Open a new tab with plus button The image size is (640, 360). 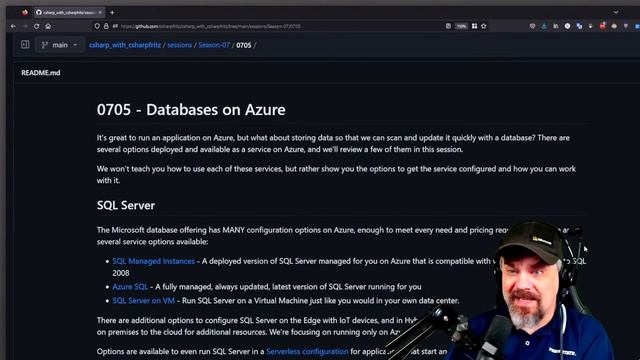(112, 12)
